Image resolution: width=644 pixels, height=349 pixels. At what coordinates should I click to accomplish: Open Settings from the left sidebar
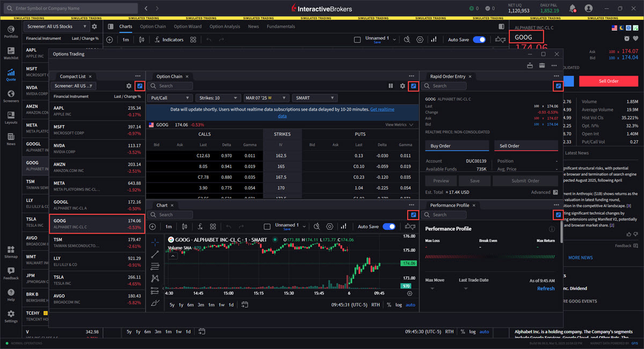click(x=11, y=316)
